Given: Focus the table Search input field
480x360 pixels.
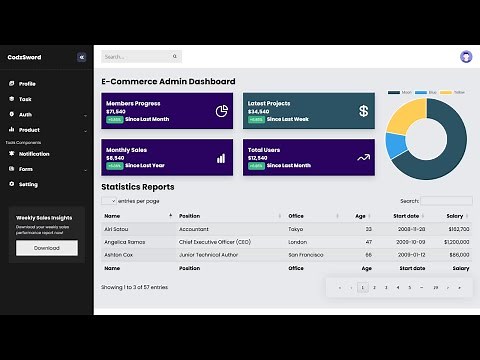Looking at the screenshot, I should click(446, 201).
